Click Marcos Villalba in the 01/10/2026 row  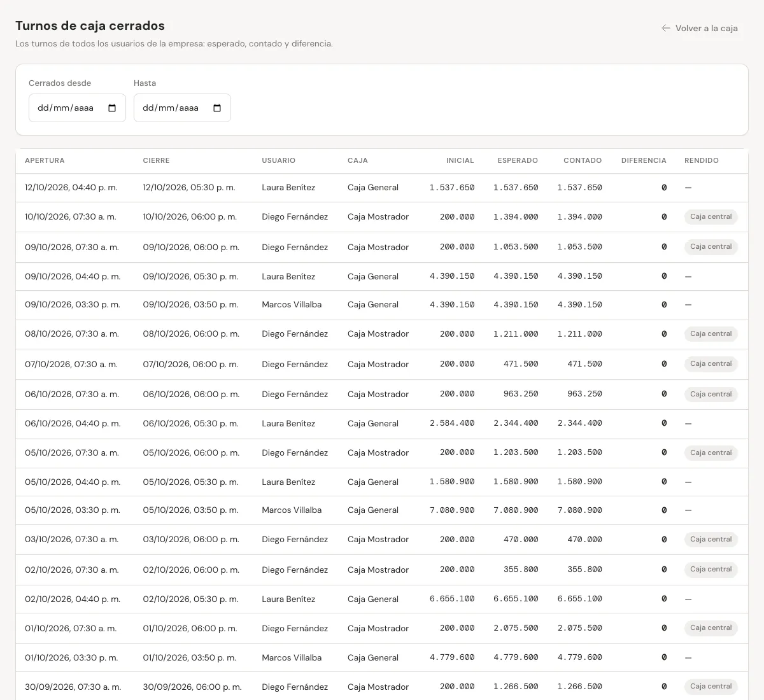click(x=292, y=658)
